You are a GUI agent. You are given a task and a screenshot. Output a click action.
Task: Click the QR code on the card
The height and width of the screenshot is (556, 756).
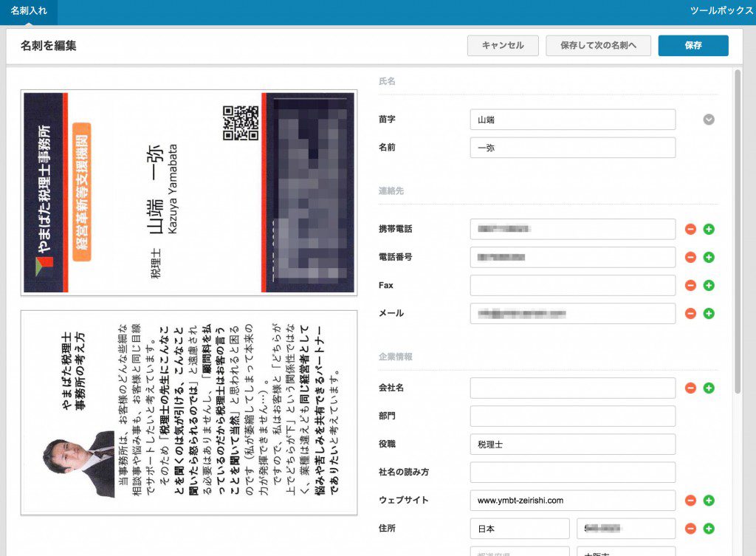coord(241,123)
